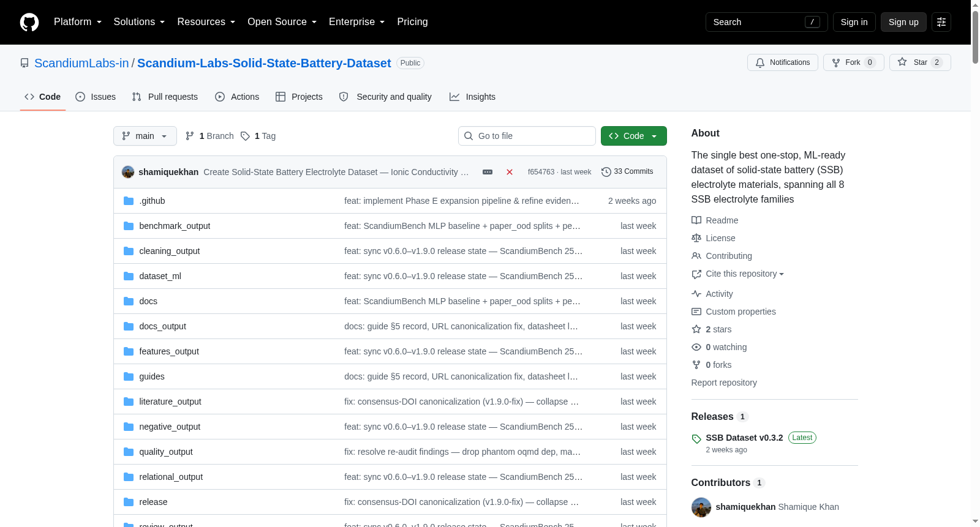This screenshot has width=980, height=527.
Task: Click the commits history clock icon
Action: (606, 172)
